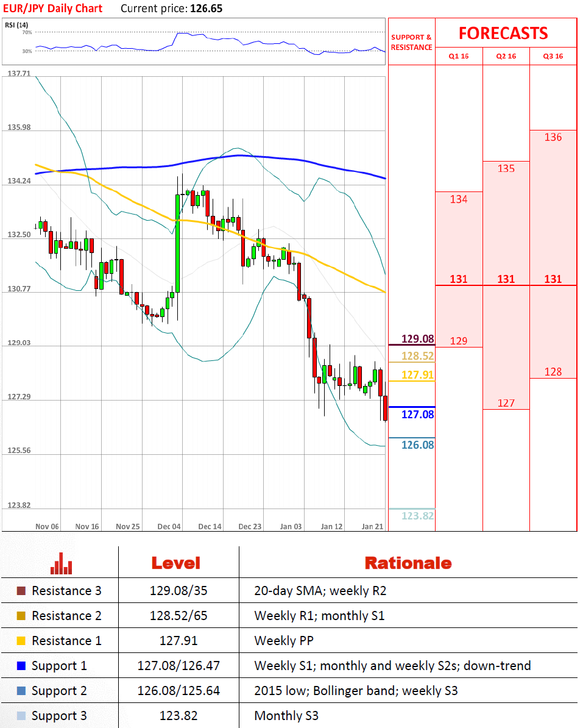Click the Jan 21 date axis label

(372, 527)
